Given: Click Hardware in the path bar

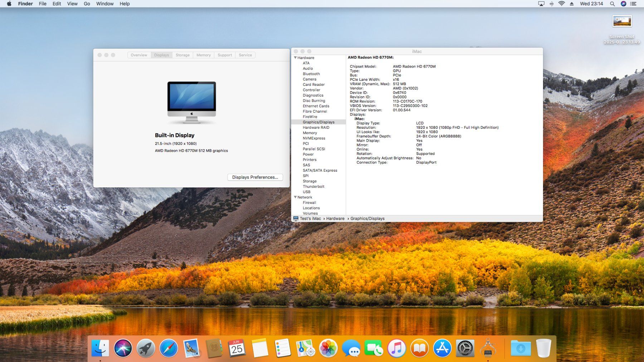Looking at the screenshot, I should click(x=335, y=219).
